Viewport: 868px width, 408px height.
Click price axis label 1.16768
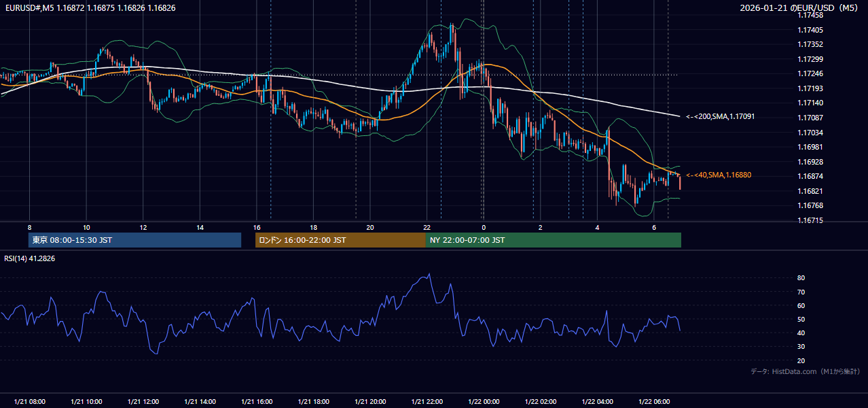point(810,205)
